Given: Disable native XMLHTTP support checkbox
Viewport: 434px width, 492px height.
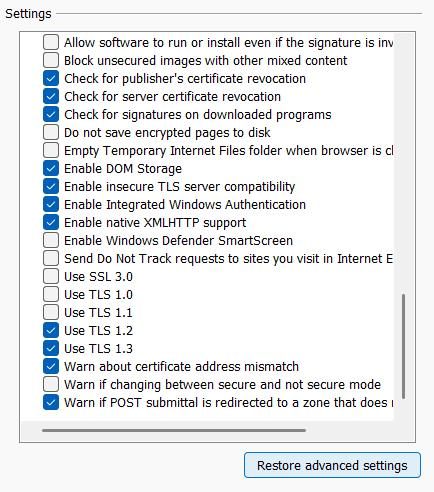Looking at the screenshot, I should (x=51, y=222).
